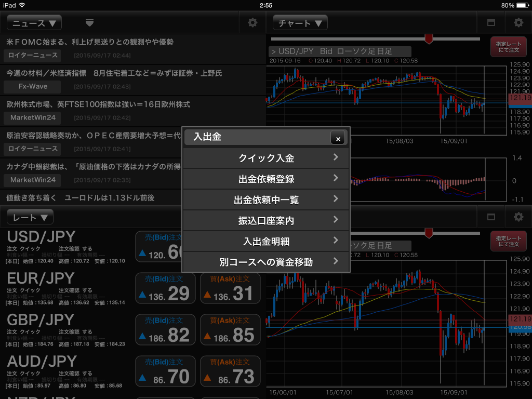This screenshot has width=532, height=399.
Task: Tap chevron beside クイック入金
Action: point(336,157)
